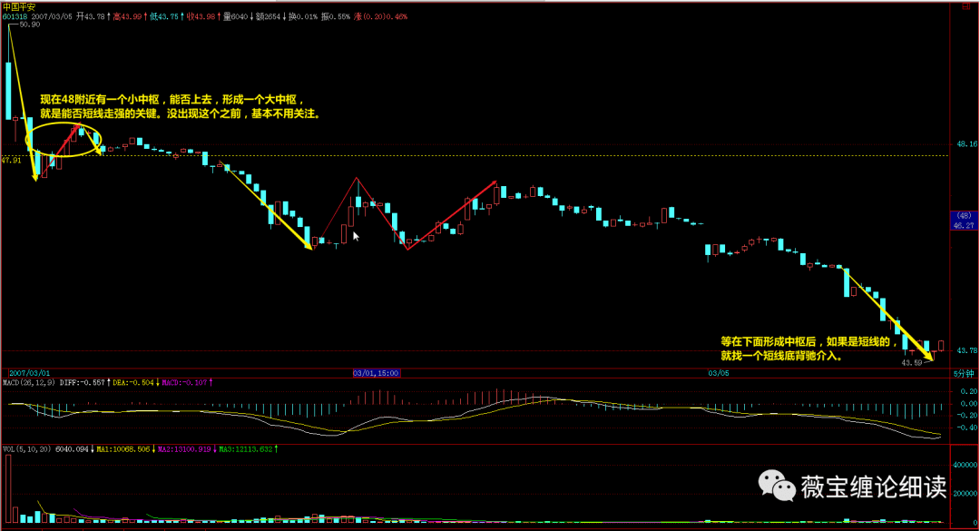Click the MA1:10068.506 value
The width and height of the screenshot is (980, 531).
pos(123,449)
